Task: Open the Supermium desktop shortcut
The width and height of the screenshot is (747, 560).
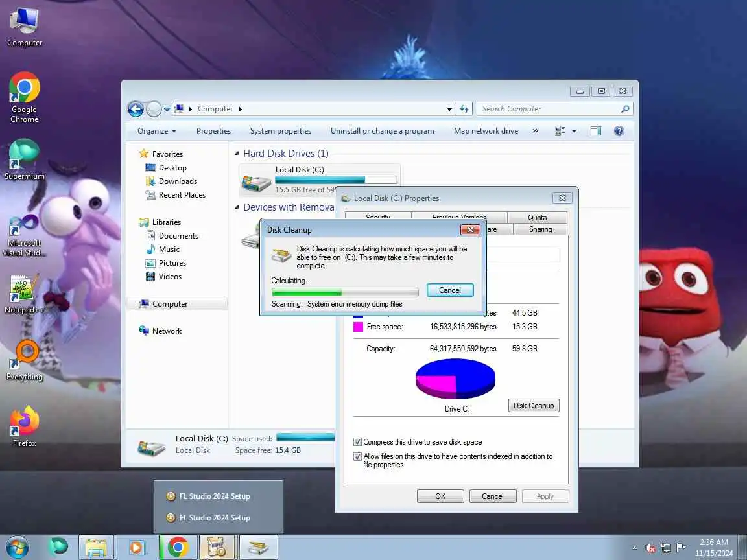Action: pyautogui.click(x=24, y=159)
